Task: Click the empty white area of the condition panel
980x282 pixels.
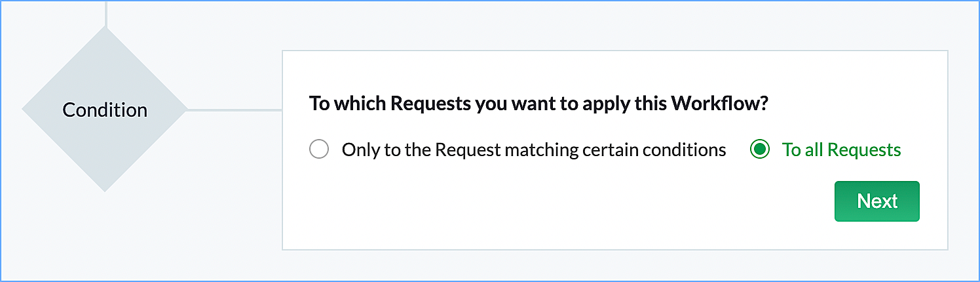Action: [x=524, y=210]
